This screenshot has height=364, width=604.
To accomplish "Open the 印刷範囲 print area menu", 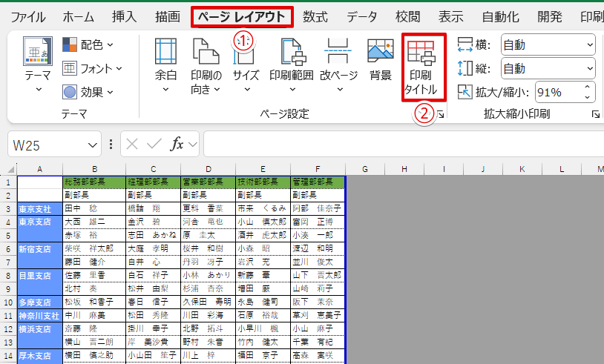I will [291, 64].
